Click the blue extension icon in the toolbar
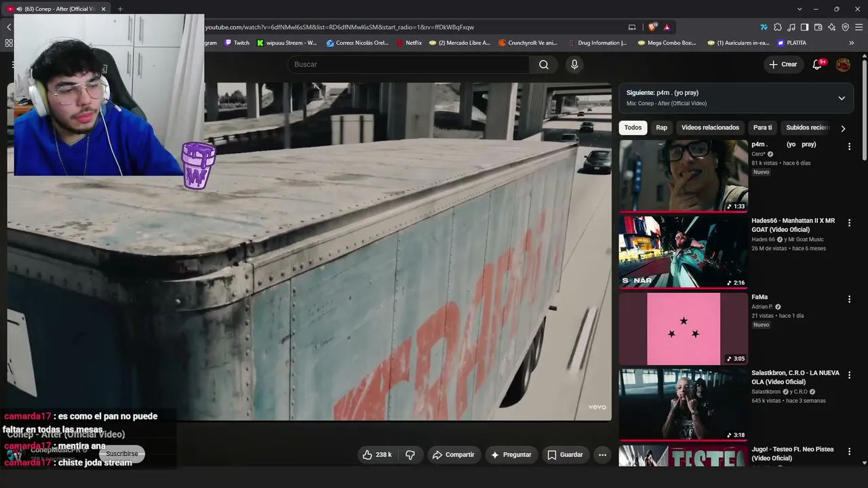Image resolution: width=868 pixels, height=488 pixels. coord(764,27)
